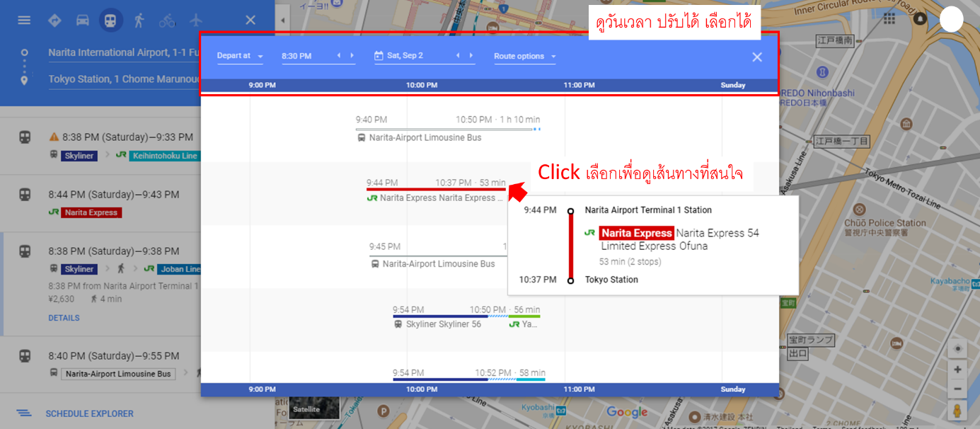Screen dimensions: 980x429
Task: Click the Schedule Explorer list icon
Action: pyautogui.click(x=24, y=413)
